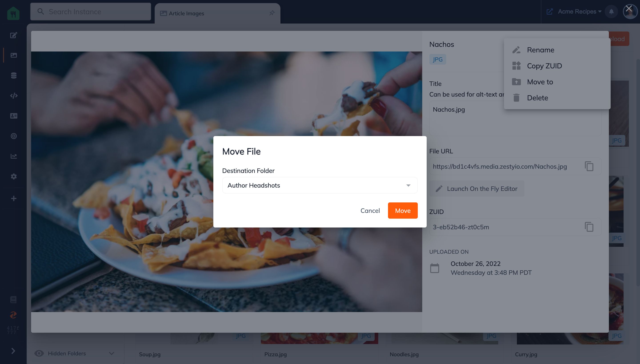Select the Rename option from context menu
This screenshot has width=640, height=364.
click(x=541, y=50)
